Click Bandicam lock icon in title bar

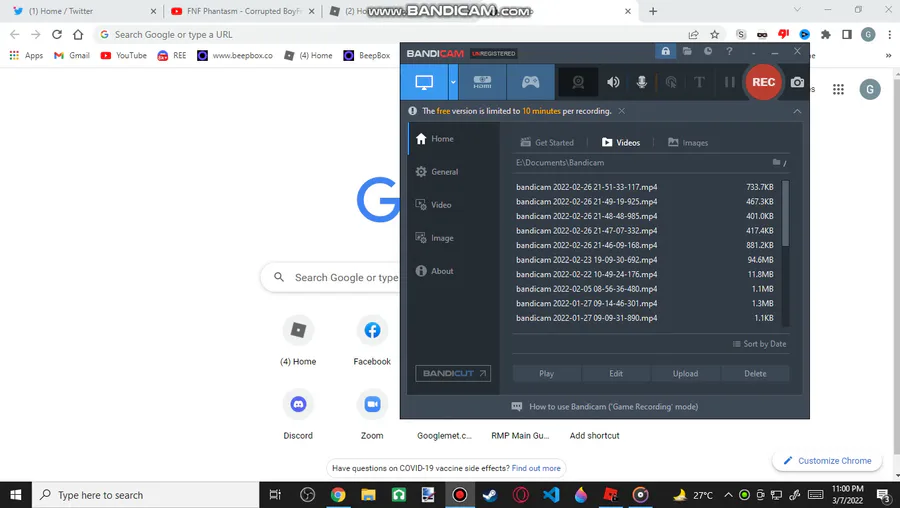coord(665,52)
